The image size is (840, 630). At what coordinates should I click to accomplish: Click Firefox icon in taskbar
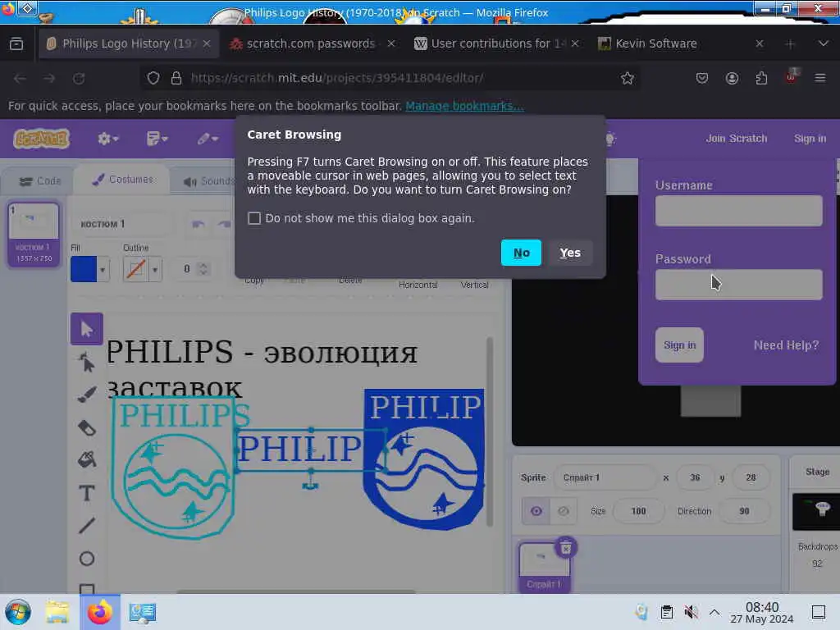(99, 612)
